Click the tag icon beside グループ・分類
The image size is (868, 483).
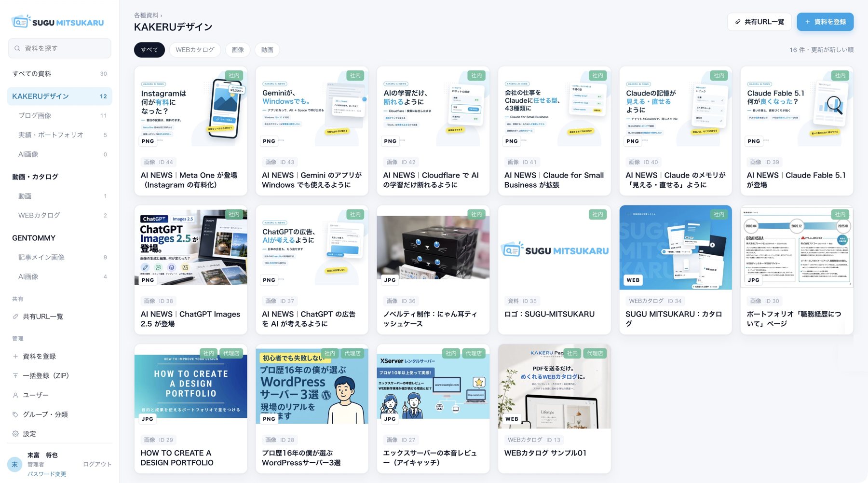[15, 414]
